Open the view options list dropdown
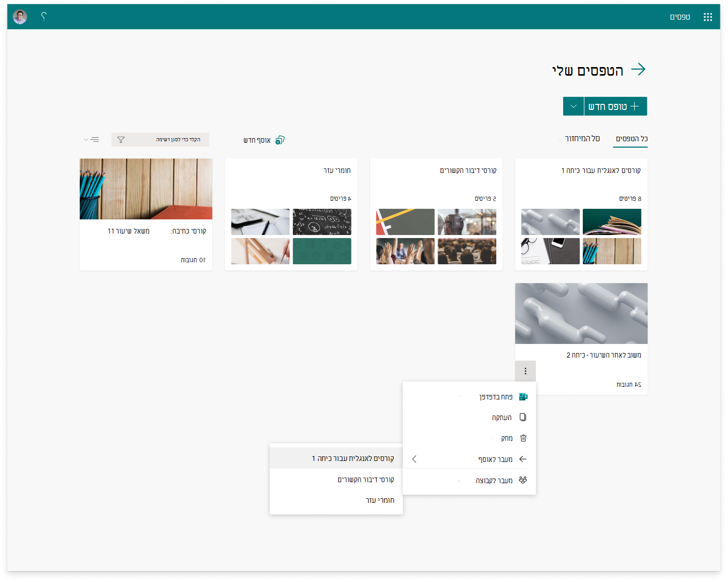The height and width of the screenshot is (582, 728). tap(91, 140)
